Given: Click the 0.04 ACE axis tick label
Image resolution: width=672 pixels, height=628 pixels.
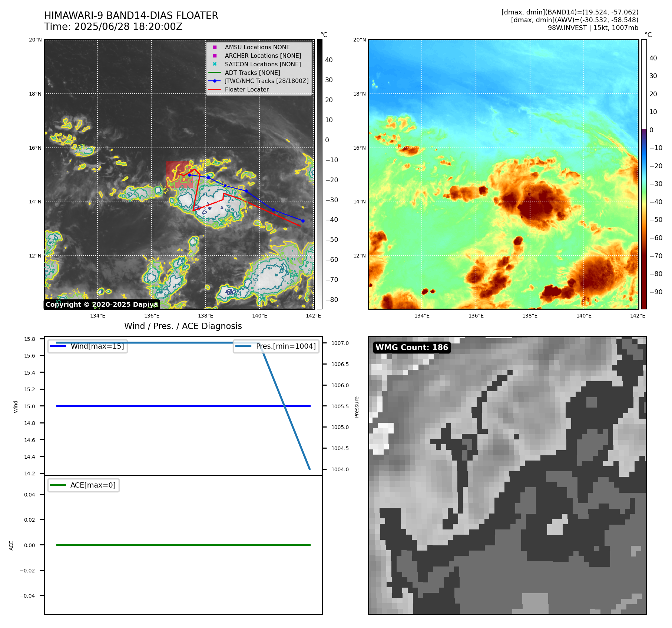Looking at the screenshot, I should coord(30,495).
